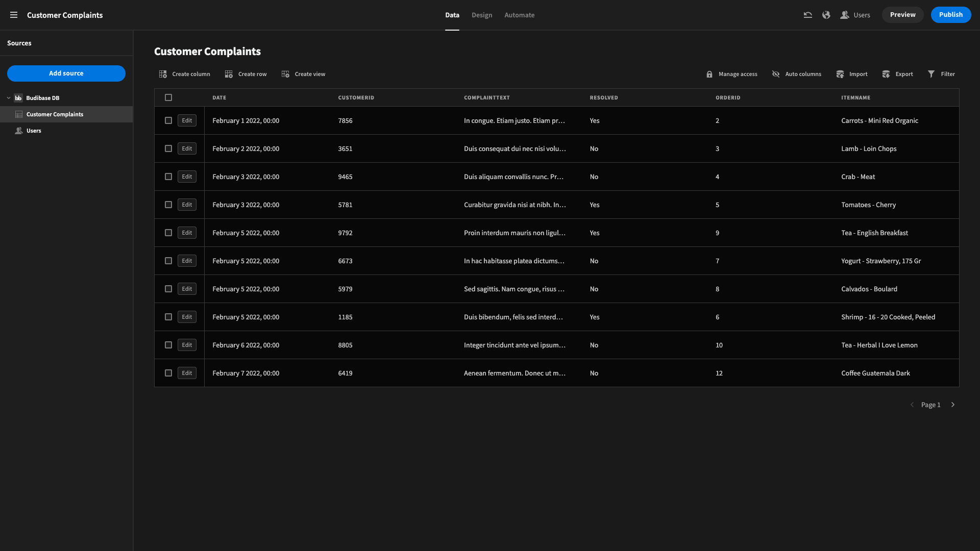Click Edit on February 5 Yogurt row
This screenshot has width=980, height=551.
tap(186, 260)
